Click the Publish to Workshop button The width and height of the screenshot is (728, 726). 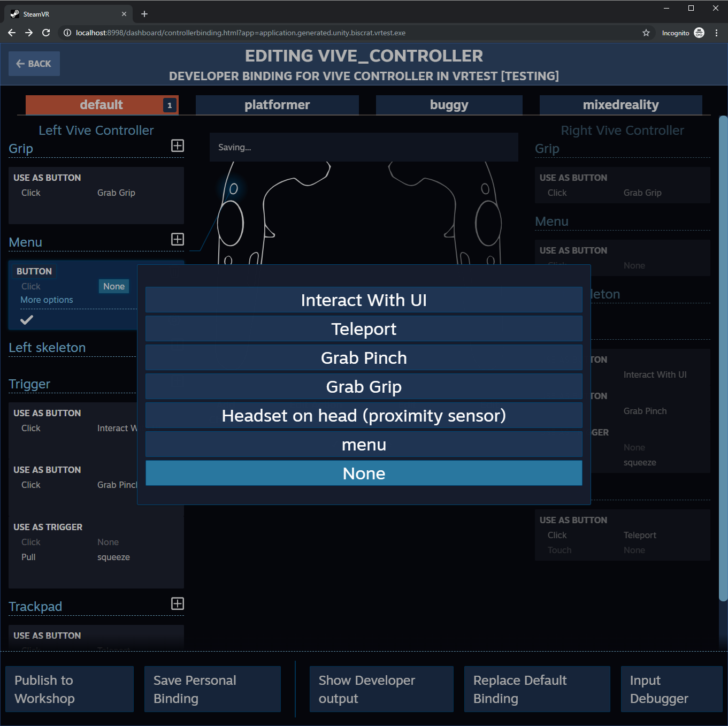point(69,689)
